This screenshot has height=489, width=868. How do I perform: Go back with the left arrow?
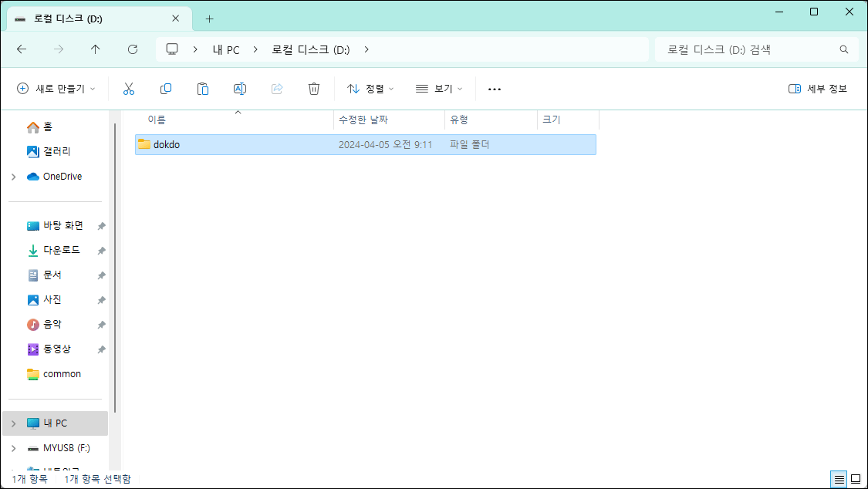(22, 49)
